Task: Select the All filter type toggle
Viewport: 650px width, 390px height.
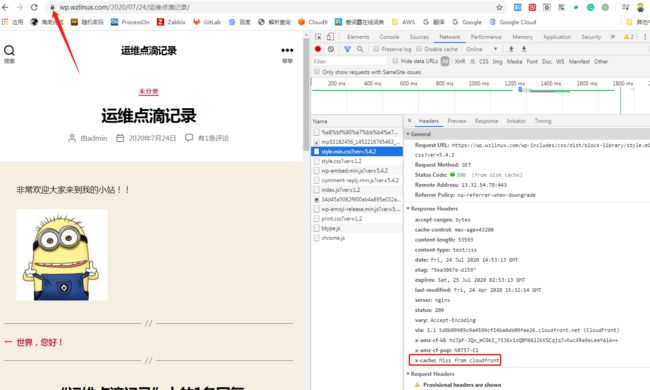Action: click(x=445, y=61)
